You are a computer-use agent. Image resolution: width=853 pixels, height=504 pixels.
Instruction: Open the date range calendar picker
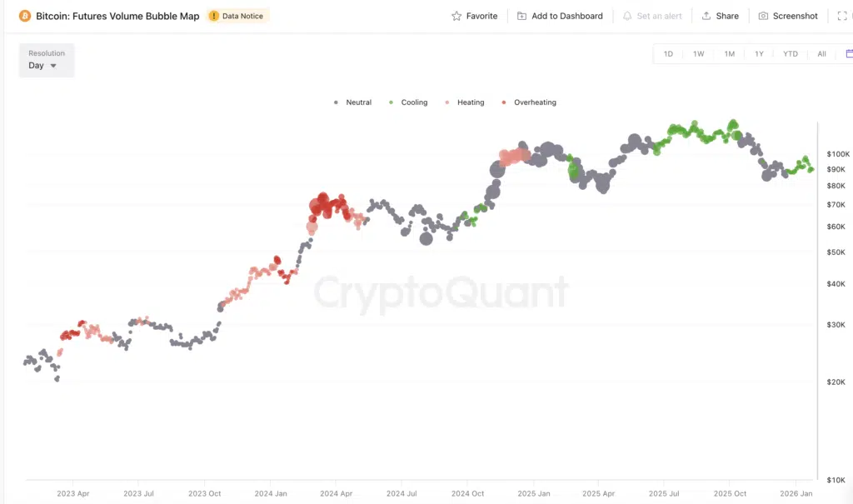pos(848,52)
